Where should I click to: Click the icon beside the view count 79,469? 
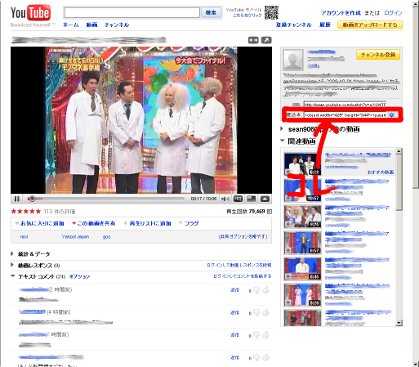269,211
